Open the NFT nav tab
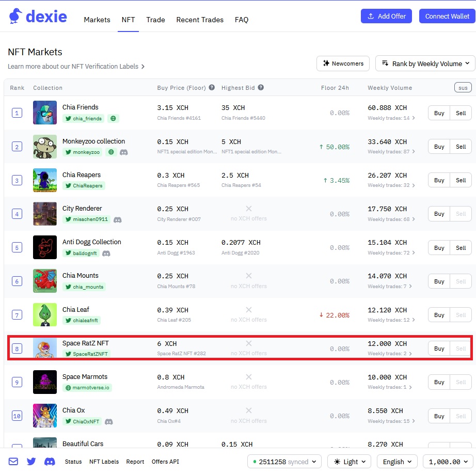The width and height of the screenshot is (476, 475). point(128,20)
